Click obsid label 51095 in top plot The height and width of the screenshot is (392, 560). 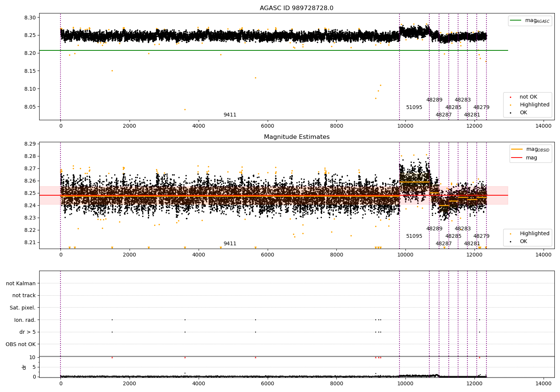(x=414, y=108)
